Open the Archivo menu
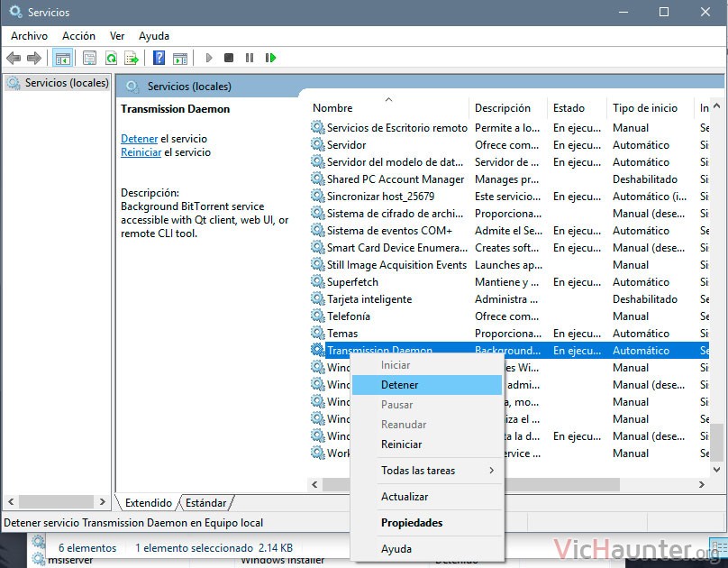Screen dimensions: 728x568 (29, 36)
